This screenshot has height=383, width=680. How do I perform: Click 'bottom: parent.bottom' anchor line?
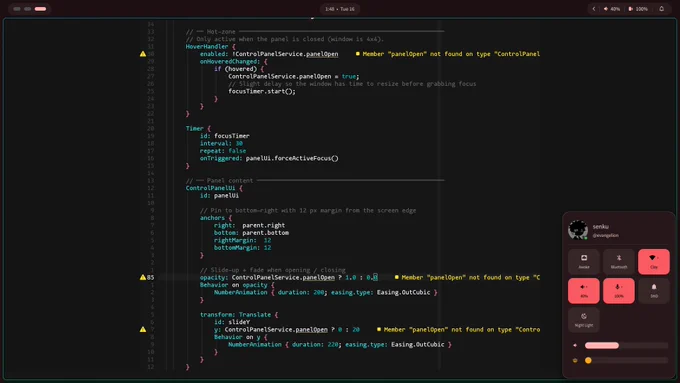(x=251, y=232)
